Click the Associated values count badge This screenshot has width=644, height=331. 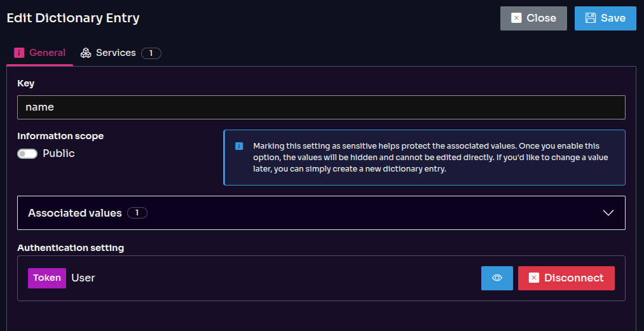pos(137,213)
